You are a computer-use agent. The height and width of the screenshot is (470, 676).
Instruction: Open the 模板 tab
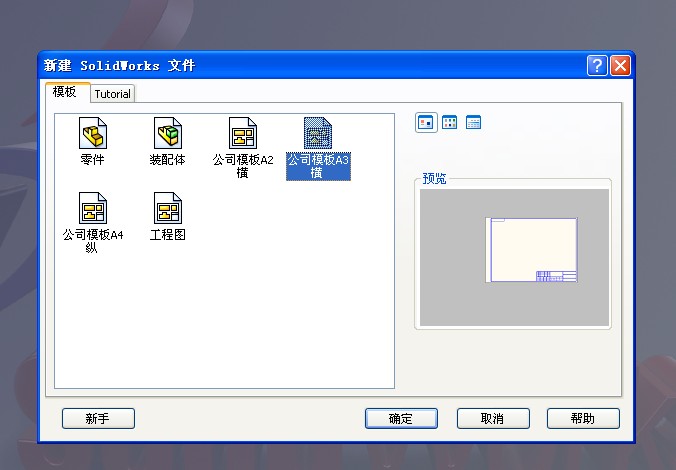[x=68, y=92]
